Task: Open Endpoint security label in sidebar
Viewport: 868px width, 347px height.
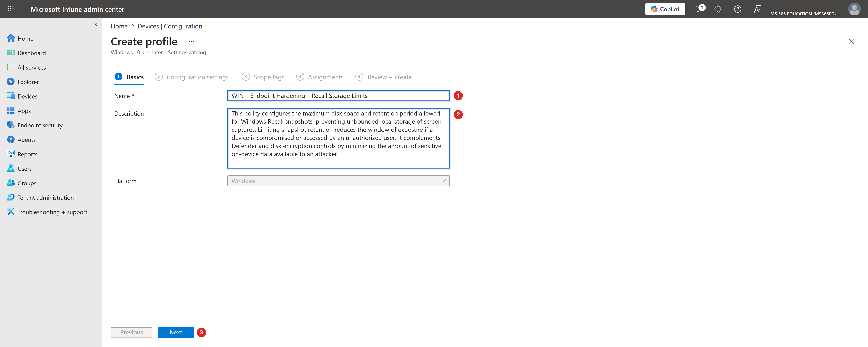Action: (x=40, y=125)
